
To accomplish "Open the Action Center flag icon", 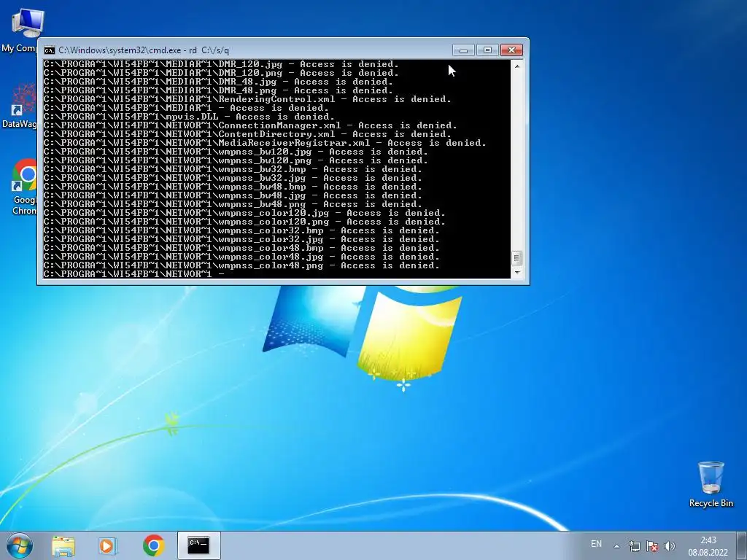I will click(x=652, y=546).
